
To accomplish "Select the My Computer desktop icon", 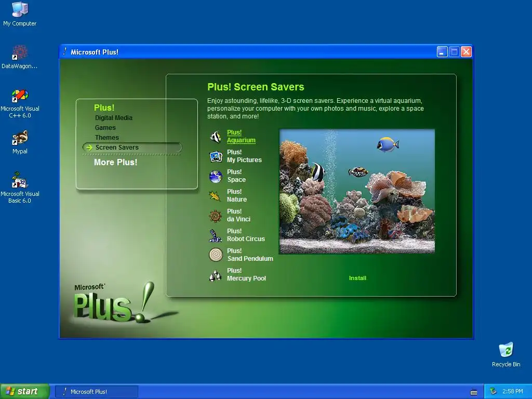I will click(x=20, y=14).
